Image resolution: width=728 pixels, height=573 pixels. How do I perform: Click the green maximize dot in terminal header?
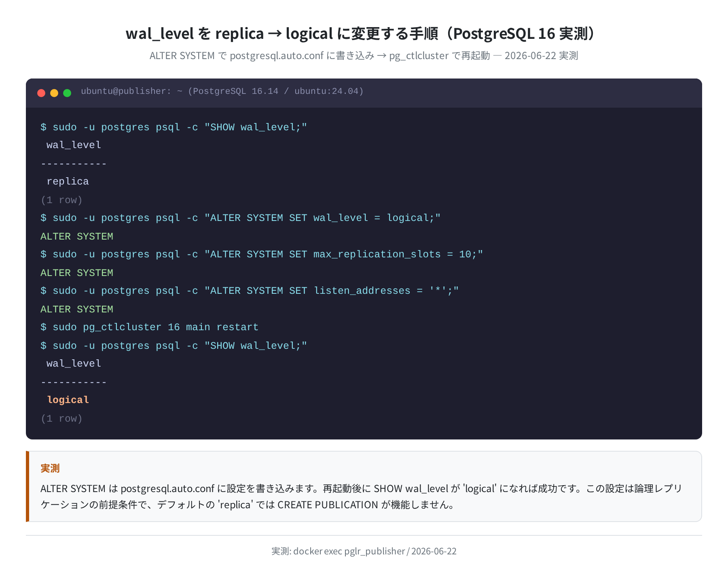tap(67, 93)
